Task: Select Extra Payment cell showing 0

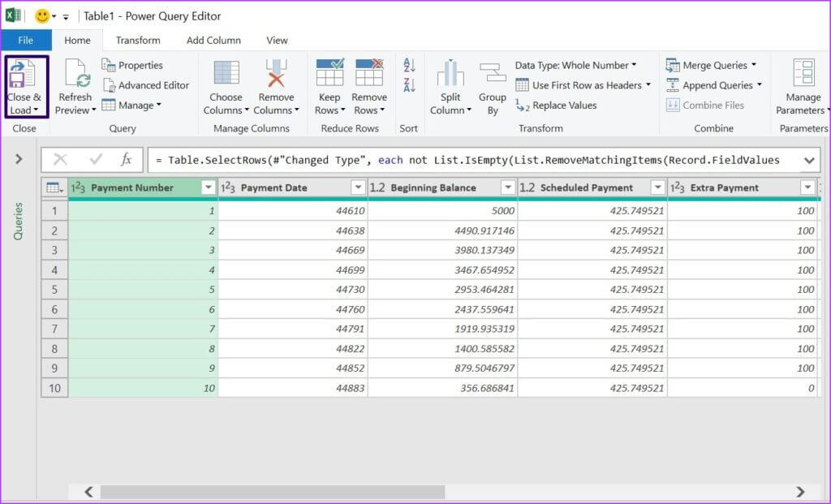Action: (x=742, y=388)
